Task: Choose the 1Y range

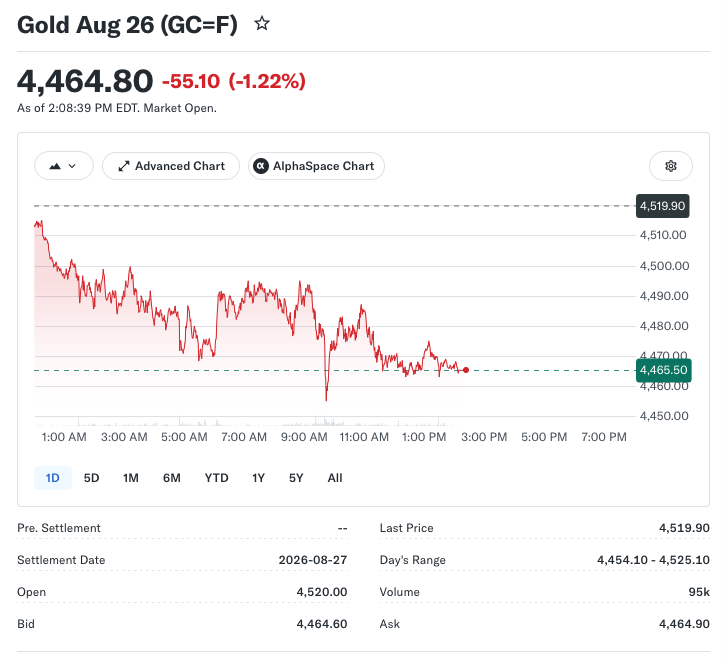Action: (x=258, y=478)
